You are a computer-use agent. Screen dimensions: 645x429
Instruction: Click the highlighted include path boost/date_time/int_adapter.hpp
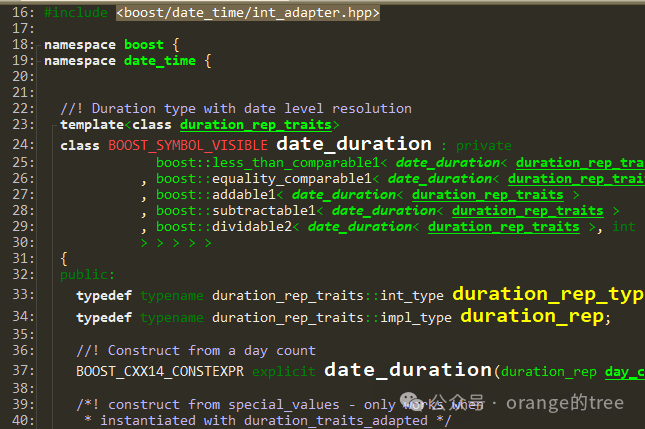pos(248,13)
